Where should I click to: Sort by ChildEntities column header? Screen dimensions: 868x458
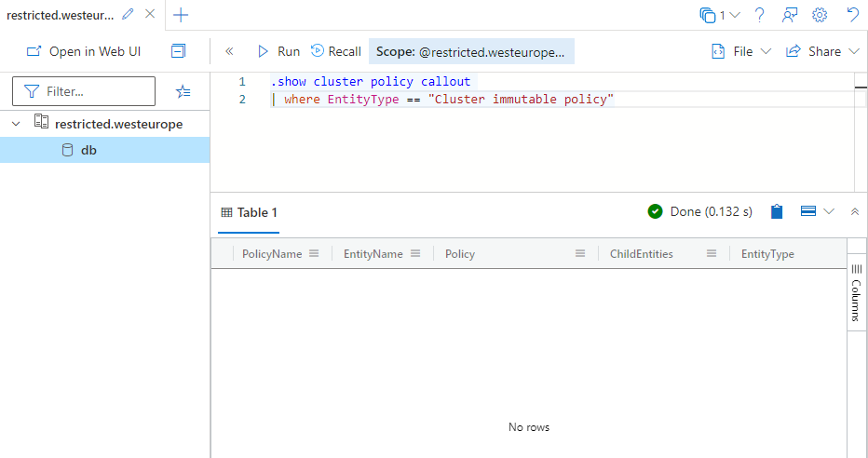(x=642, y=254)
